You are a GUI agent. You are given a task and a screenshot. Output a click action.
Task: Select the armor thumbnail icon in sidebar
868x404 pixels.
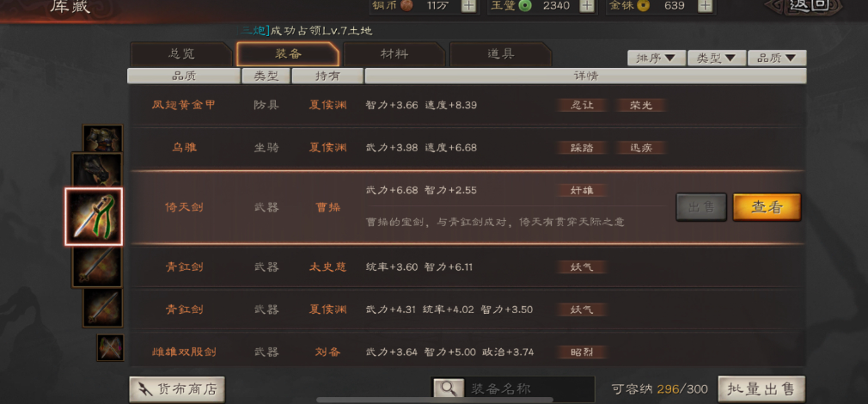102,138
